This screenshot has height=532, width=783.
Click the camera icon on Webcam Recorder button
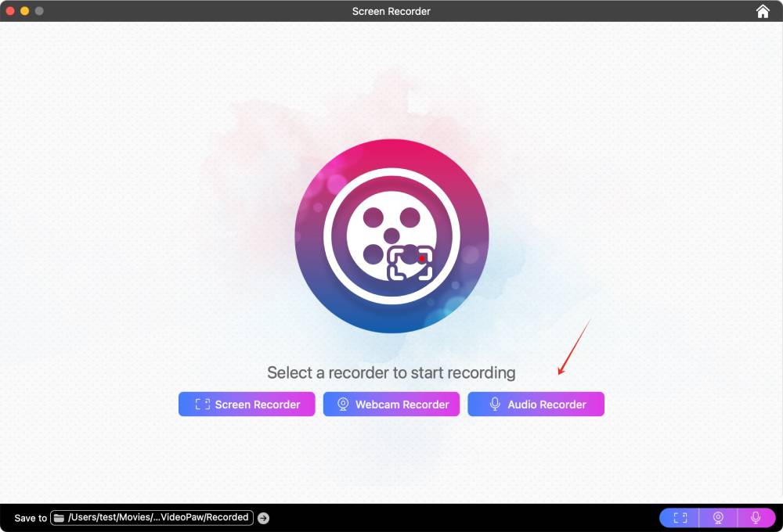(x=342, y=404)
